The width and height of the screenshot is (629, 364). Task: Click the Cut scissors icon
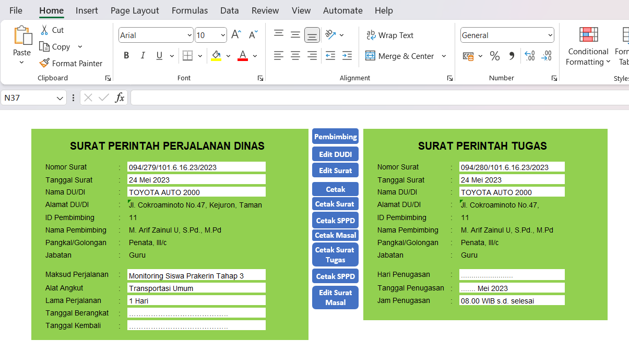pyautogui.click(x=44, y=30)
